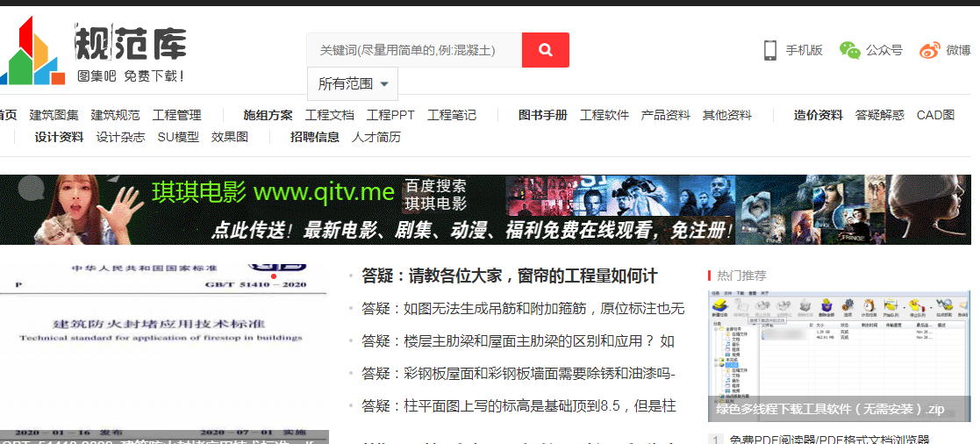This screenshot has height=444, width=980.
Task: Click the 琪琪电影 banner advertisement
Action: (486, 210)
